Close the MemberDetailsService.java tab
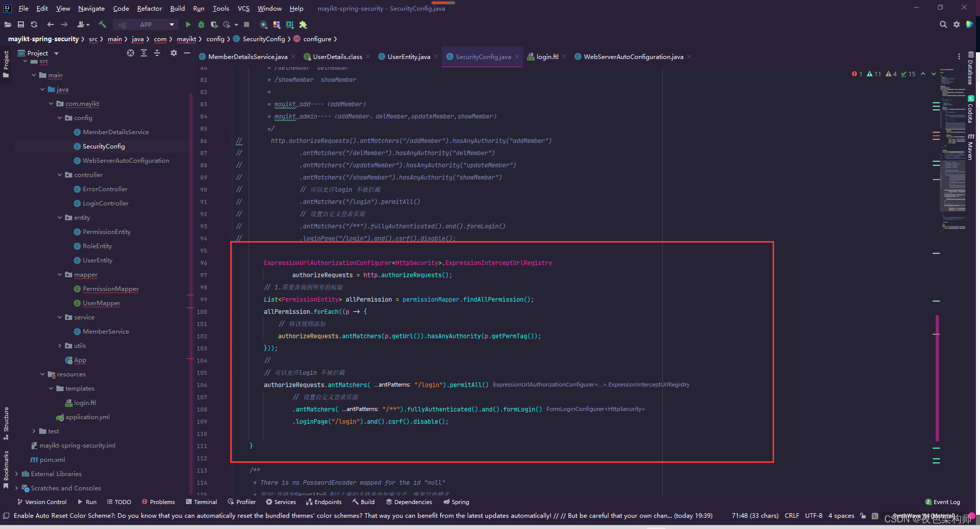This screenshot has height=529, width=980. pyautogui.click(x=293, y=56)
